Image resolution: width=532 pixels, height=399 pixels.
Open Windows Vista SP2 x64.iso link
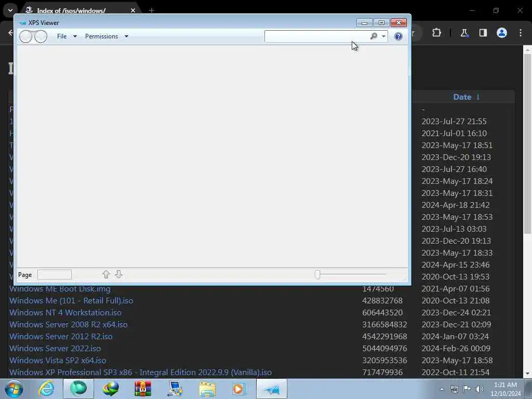tap(58, 361)
